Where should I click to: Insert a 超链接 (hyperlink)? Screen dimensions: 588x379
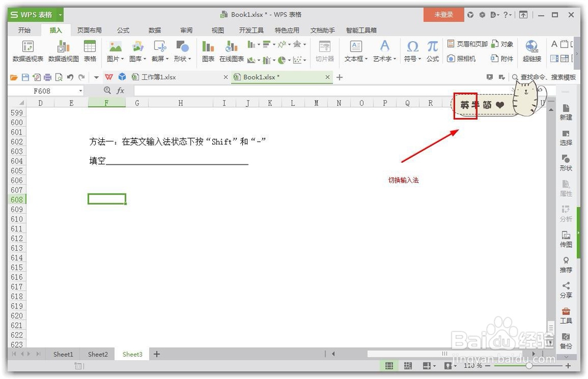pyautogui.click(x=531, y=50)
